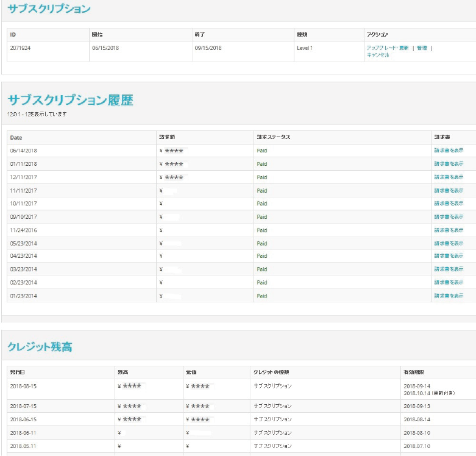View invoice for 11/11/2017 entry
The height and width of the screenshot is (456, 476).
(449, 191)
